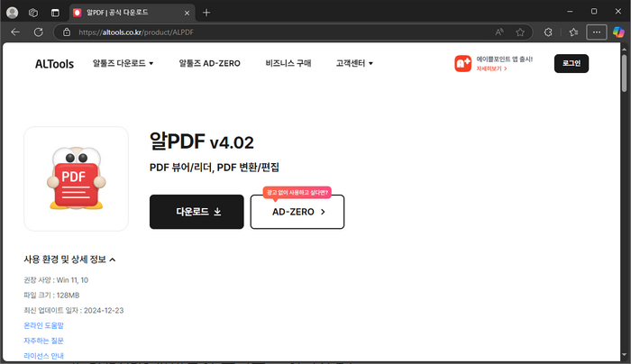This screenshot has height=364, width=631.
Task: Expand the 고객센터 dropdown menu
Action: (x=354, y=64)
